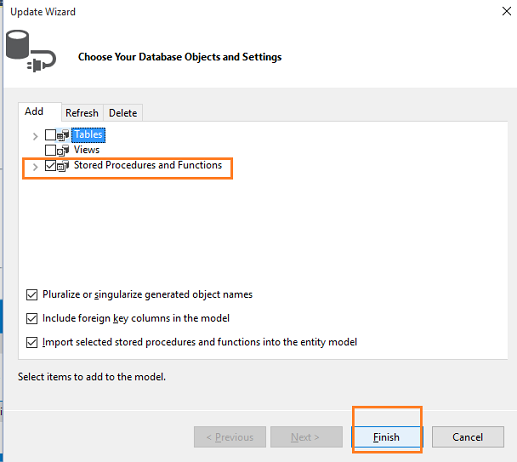Image resolution: width=517 pixels, height=462 pixels.
Task: Close the Update Wizard dialog
Action: (x=506, y=11)
